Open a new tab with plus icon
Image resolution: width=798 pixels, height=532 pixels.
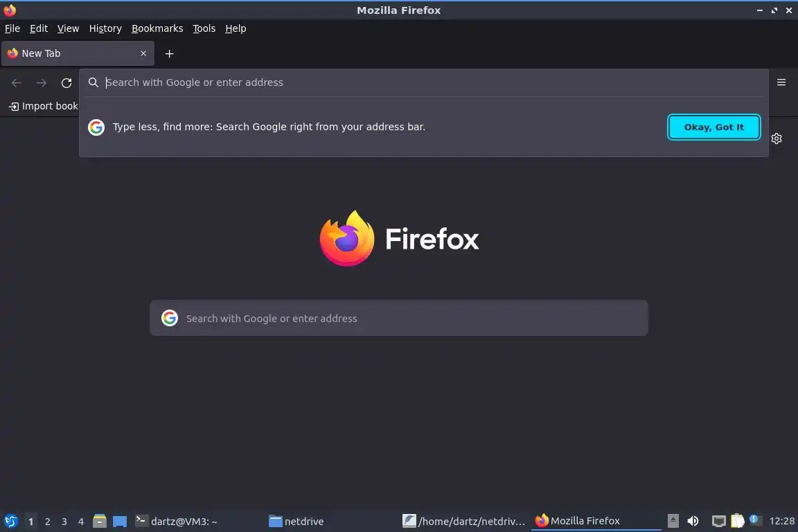(x=170, y=54)
